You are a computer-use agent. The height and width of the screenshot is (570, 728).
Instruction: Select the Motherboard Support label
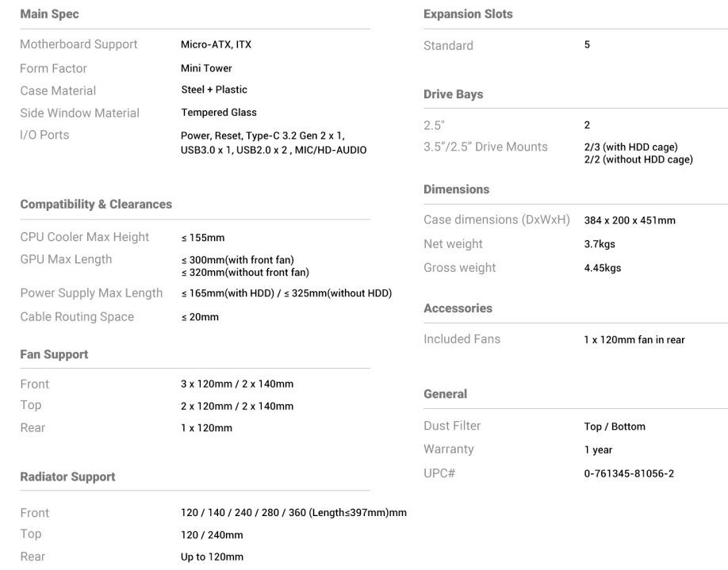[79, 44]
